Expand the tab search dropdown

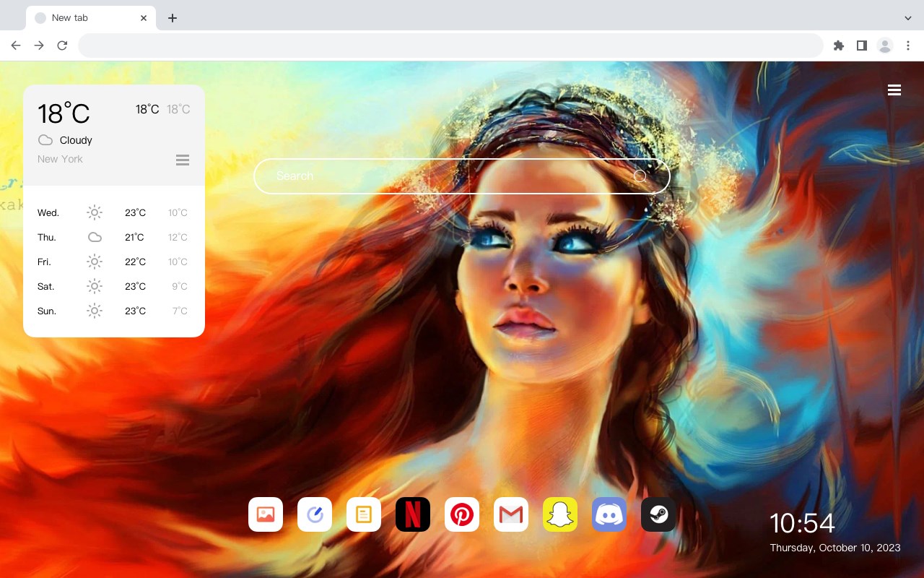coord(908,18)
